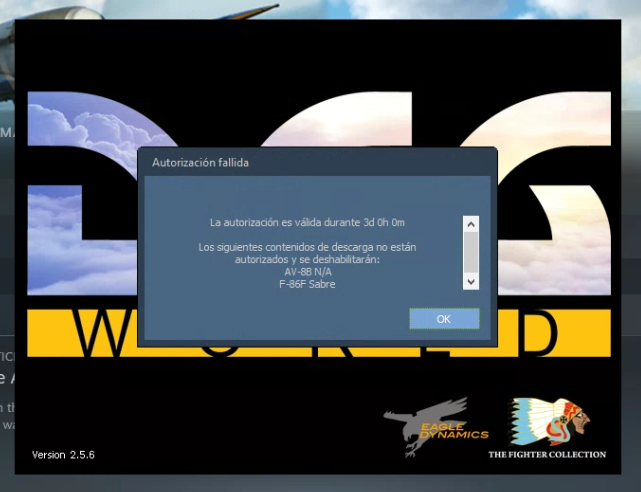Click the scroll up arrow in message box
The width and height of the screenshot is (641, 492).
click(x=471, y=224)
